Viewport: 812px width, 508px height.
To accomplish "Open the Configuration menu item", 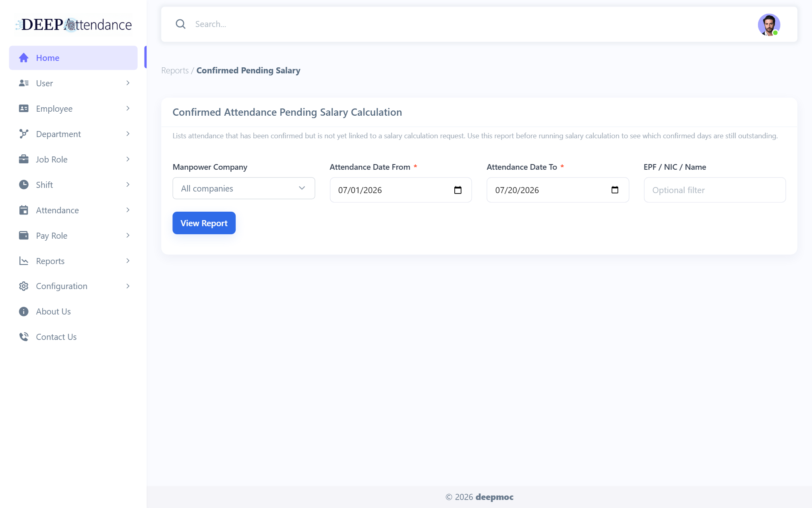I will [73, 286].
